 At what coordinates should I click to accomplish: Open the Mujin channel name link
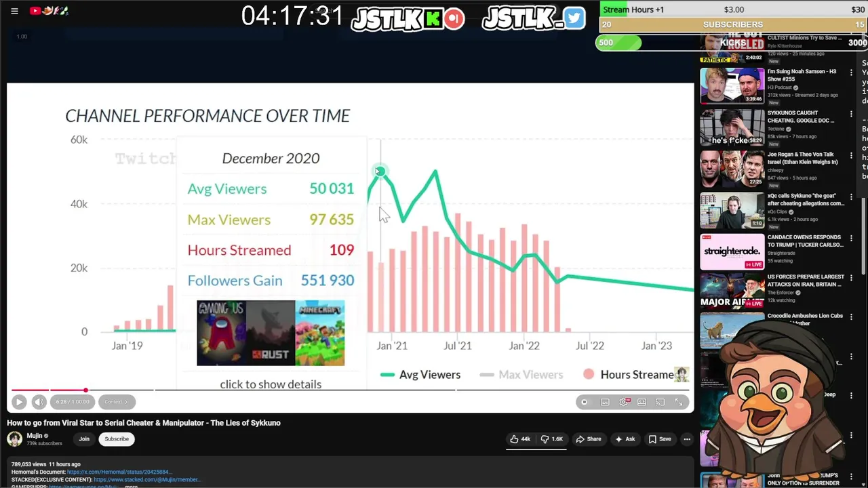click(x=35, y=435)
